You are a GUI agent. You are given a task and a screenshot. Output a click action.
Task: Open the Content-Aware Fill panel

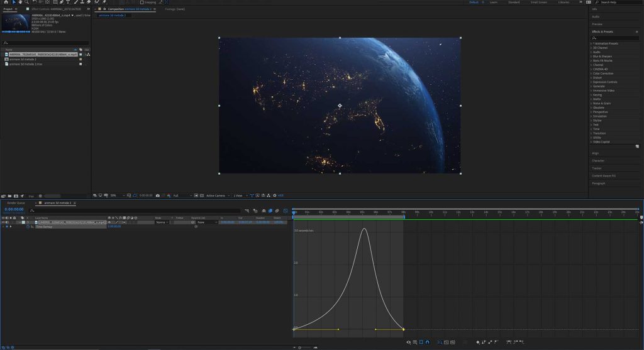point(604,175)
